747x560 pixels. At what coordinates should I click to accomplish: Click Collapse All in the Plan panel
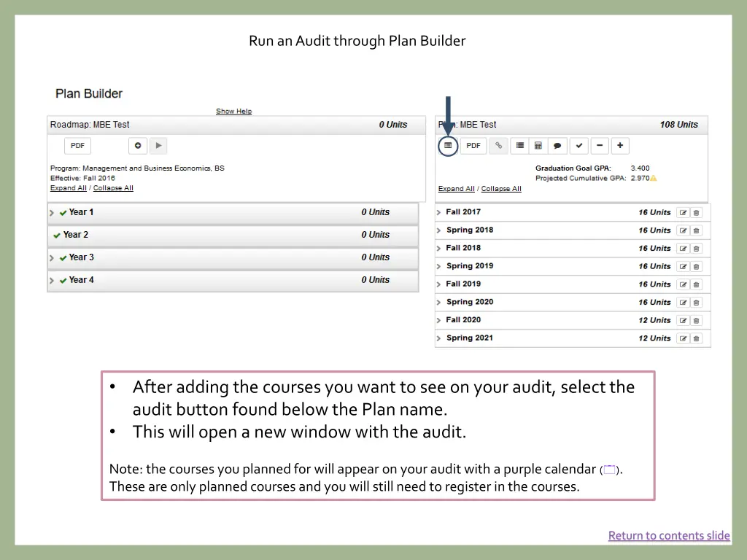coord(501,189)
